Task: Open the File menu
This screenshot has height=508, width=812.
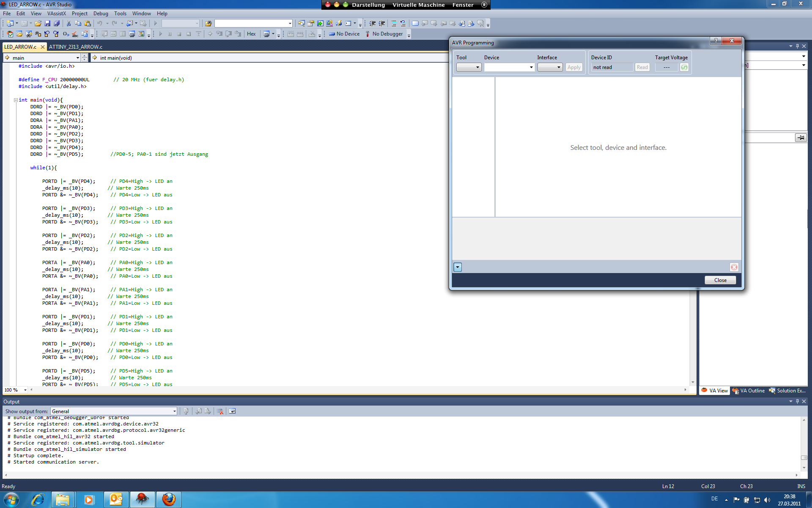Action: 7,14
